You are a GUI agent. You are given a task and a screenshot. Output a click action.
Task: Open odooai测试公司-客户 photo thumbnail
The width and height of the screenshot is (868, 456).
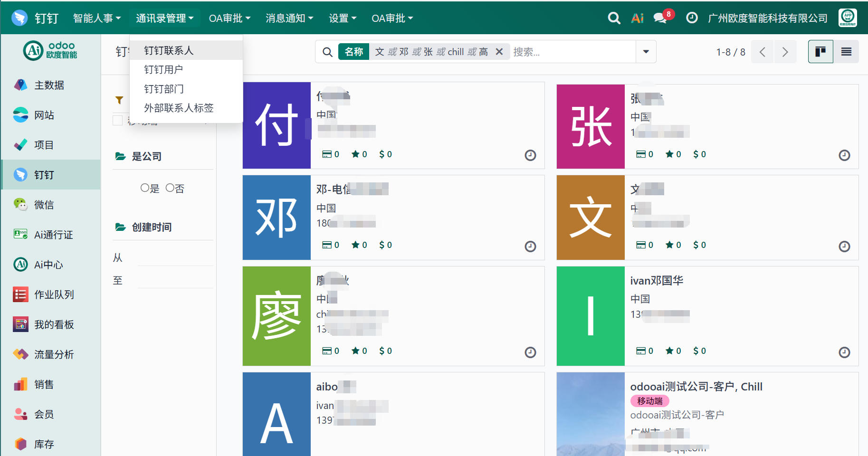pos(591,414)
